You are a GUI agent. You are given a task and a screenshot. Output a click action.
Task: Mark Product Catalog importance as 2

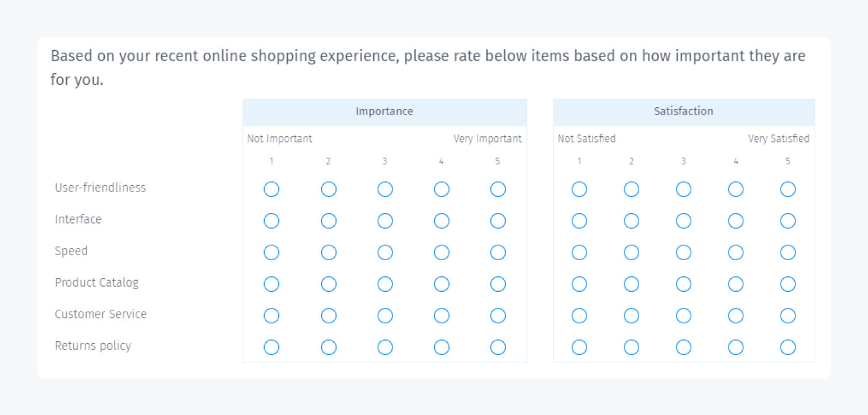[x=329, y=284]
